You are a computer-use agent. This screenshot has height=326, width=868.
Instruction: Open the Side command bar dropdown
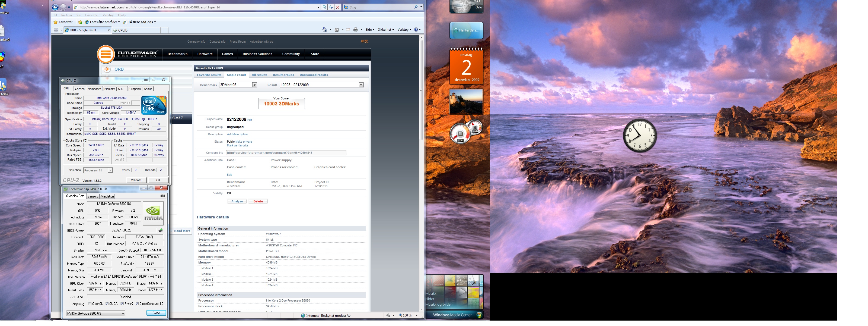tap(370, 30)
